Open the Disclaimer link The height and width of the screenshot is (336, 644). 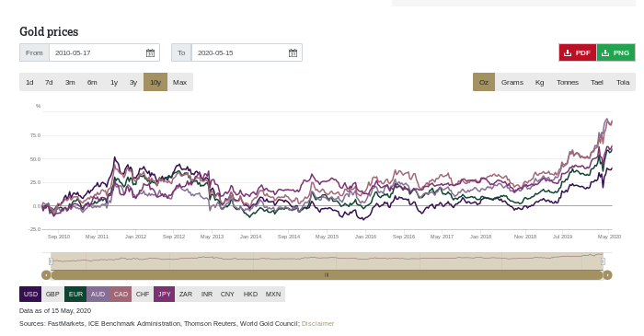[x=318, y=324]
